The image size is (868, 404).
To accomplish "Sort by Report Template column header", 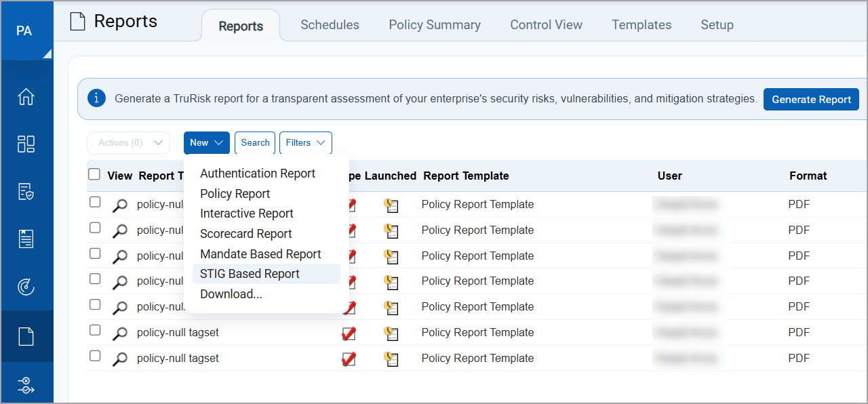I will pyautogui.click(x=466, y=176).
